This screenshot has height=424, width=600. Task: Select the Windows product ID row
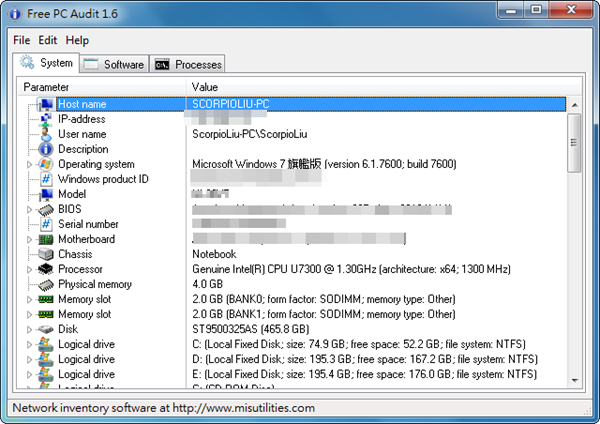coord(103,179)
